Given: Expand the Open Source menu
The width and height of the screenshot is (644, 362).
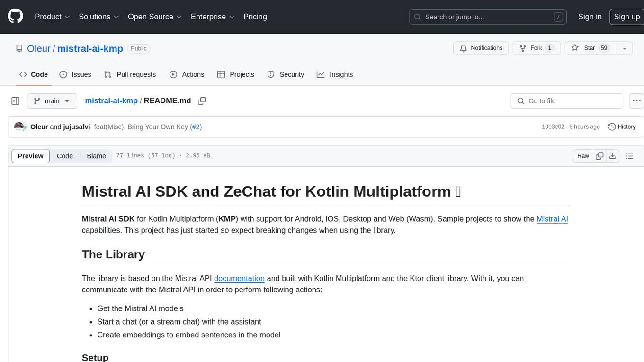Looking at the screenshot, I should click(155, 17).
